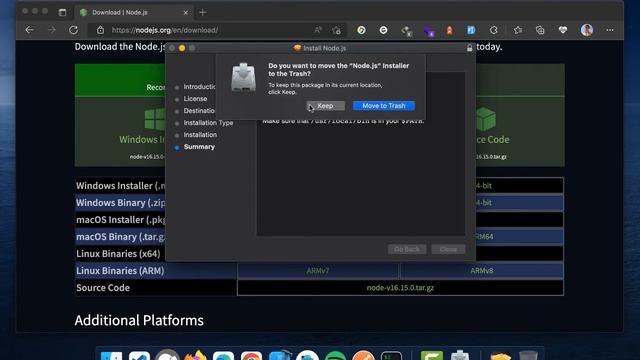Click the site lock icon in address bar

[x=100, y=30]
